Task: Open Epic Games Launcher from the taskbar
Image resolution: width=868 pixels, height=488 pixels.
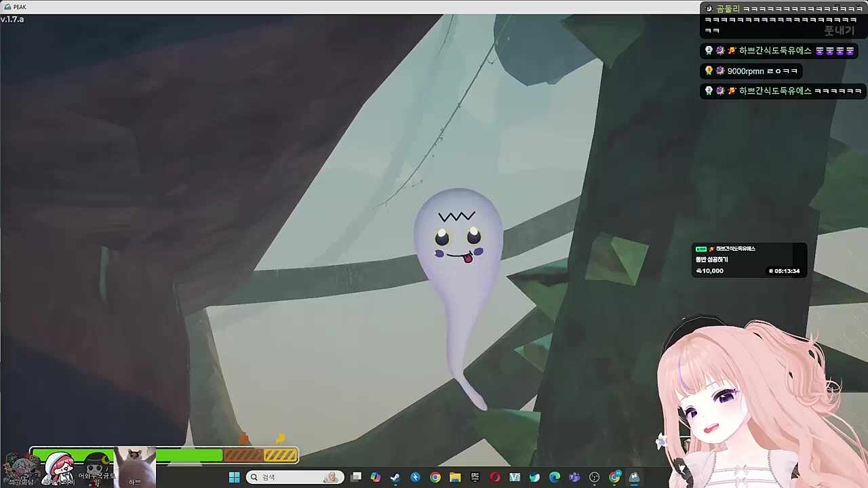Action: (475, 477)
